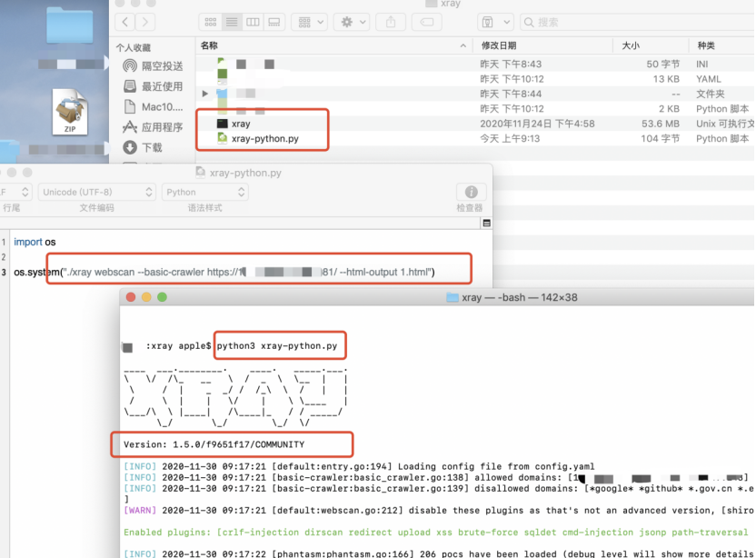Switch Finder to column view
This screenshot has width=756, height=558.
(253, 22)
